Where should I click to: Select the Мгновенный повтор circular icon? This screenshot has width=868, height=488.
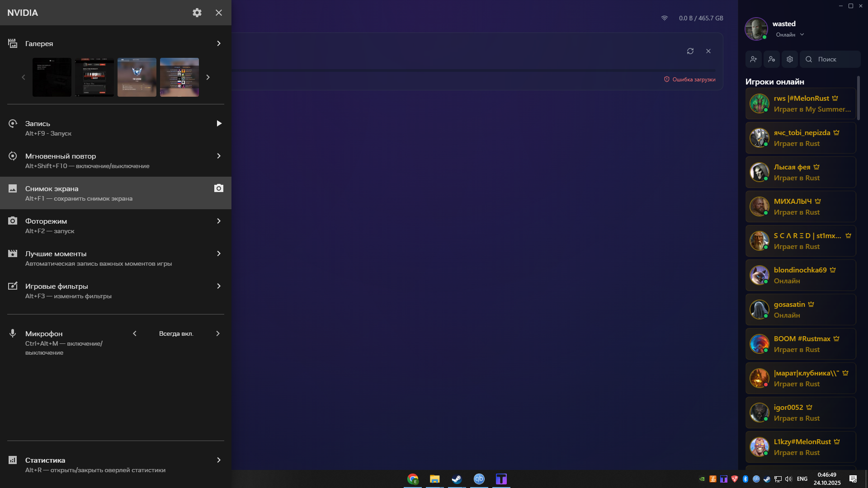point(12,156)
